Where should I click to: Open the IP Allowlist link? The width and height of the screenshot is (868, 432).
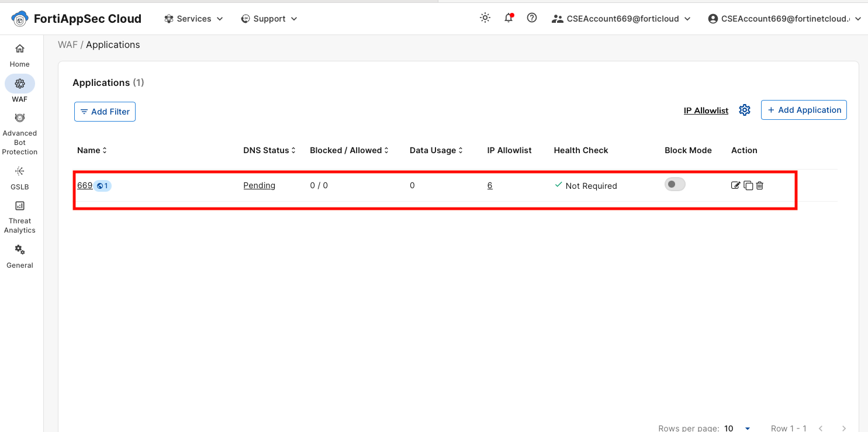point(706,110)
